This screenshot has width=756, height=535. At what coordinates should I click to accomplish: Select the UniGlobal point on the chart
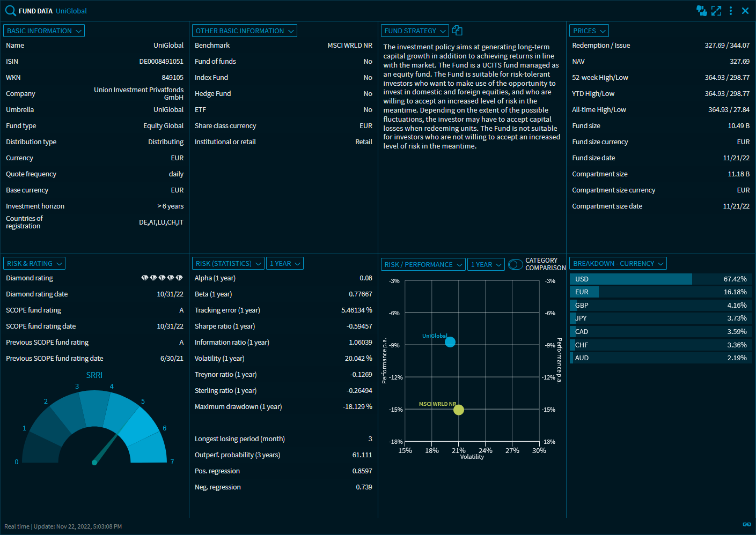tap(450, 342)
